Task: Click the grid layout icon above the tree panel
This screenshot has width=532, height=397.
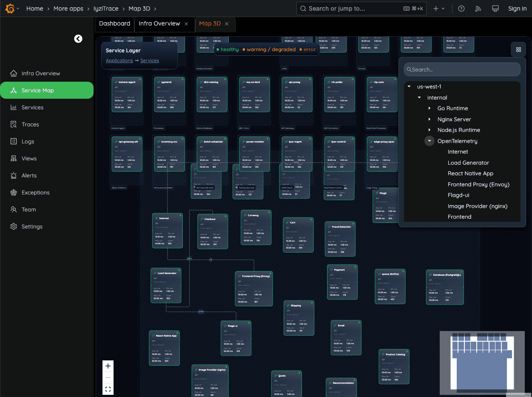Action: [x=518, y=49]
